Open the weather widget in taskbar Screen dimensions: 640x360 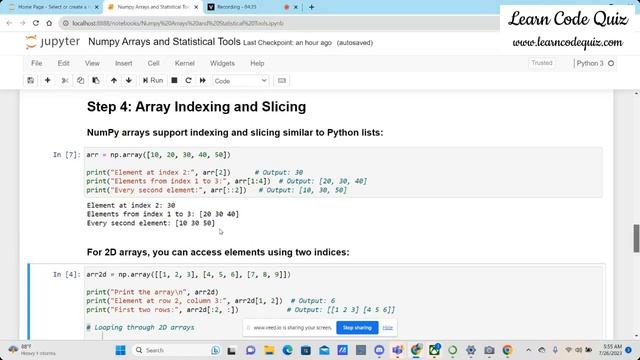[x=33, y=350]
